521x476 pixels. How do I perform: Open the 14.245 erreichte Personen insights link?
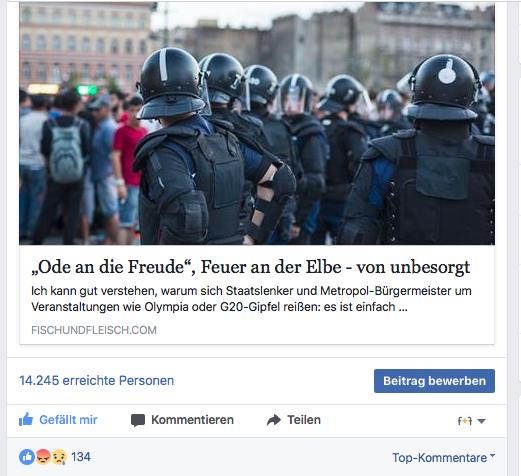[97, 380]
